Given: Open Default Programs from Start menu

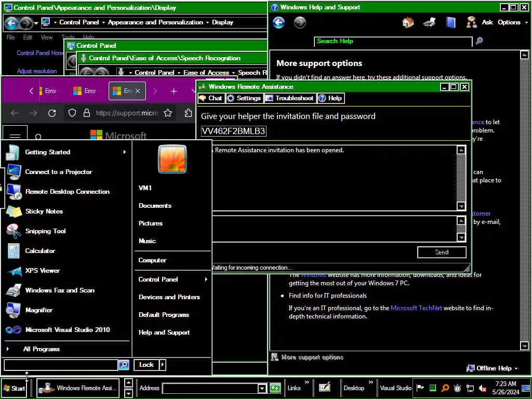Looking at the screenshot, I should coord(164,315).
